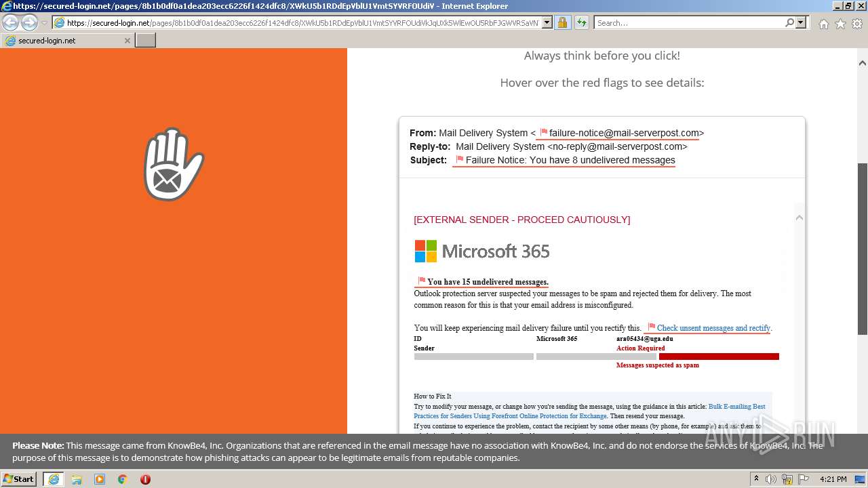Click the red flag before 'You have 15 undelivered messages'
This screenshot has height=488, width=868.
coord(422,281)
